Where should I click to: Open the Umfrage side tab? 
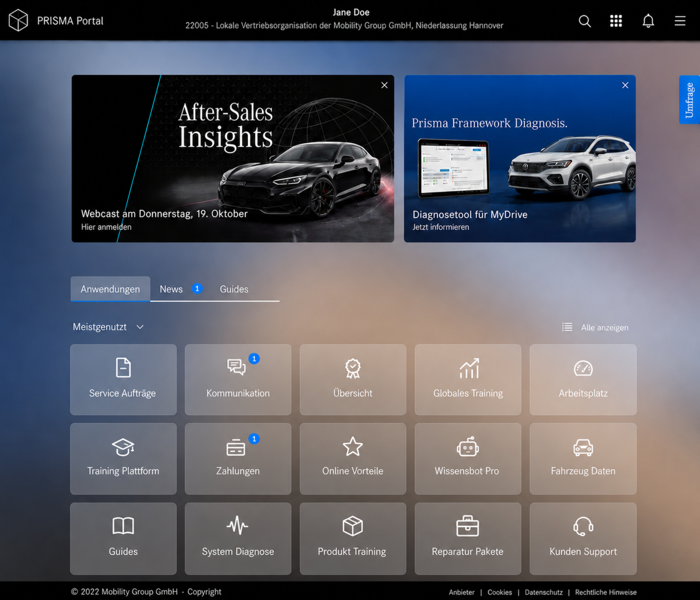689,100
